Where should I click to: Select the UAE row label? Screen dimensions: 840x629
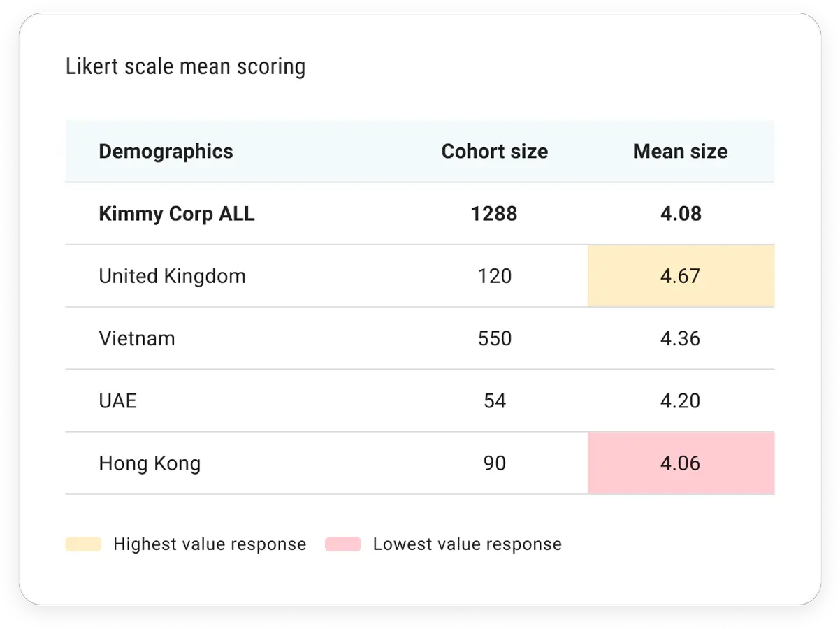tap(117, 401)
